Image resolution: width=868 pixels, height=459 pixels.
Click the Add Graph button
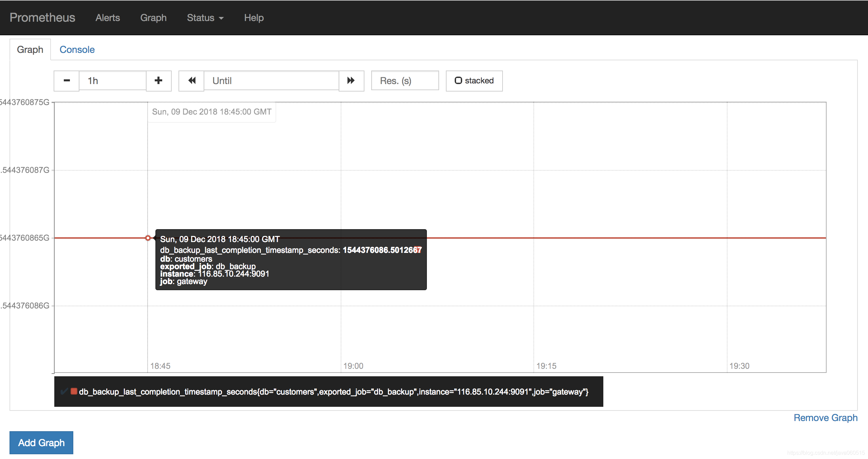tap(41, 442)
